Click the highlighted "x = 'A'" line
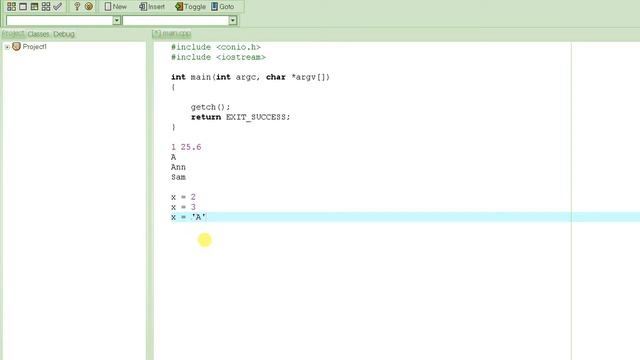This screenshot has width=640, height=360. click(x=189, y=217)
